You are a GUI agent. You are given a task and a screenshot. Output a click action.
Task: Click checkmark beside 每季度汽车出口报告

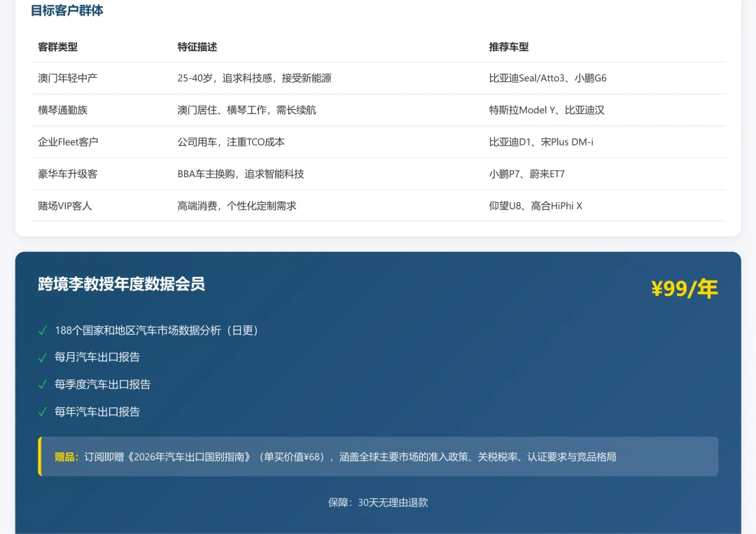43,385
